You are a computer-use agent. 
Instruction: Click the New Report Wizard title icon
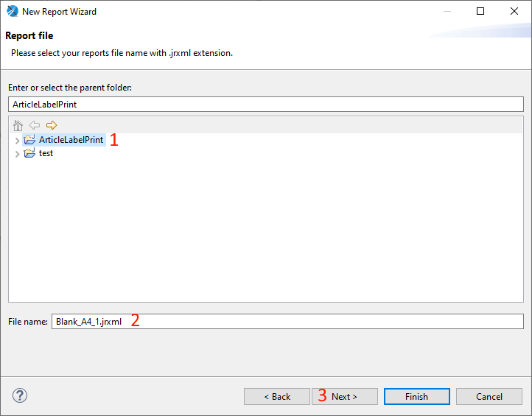click(x=12, y=11)
